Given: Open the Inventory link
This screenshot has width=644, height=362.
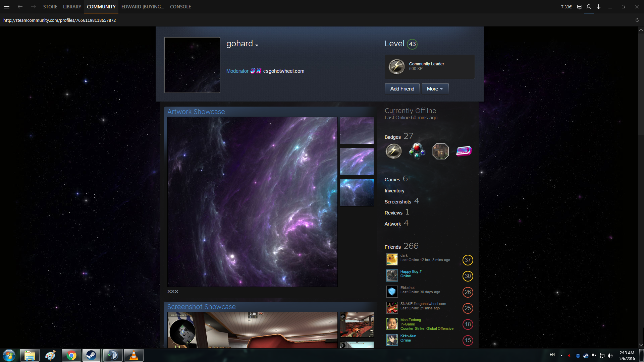Looking at the screenshot, I should pyautogui.click(x=394, y=191).
